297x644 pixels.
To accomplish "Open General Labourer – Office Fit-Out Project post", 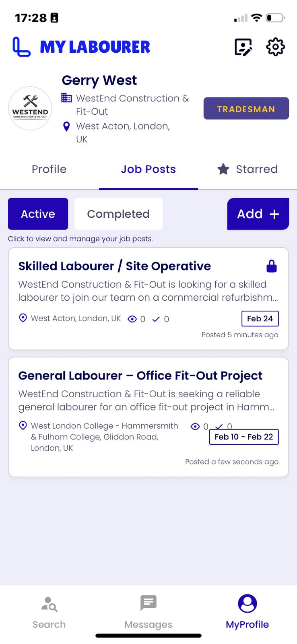I will 148,417.
